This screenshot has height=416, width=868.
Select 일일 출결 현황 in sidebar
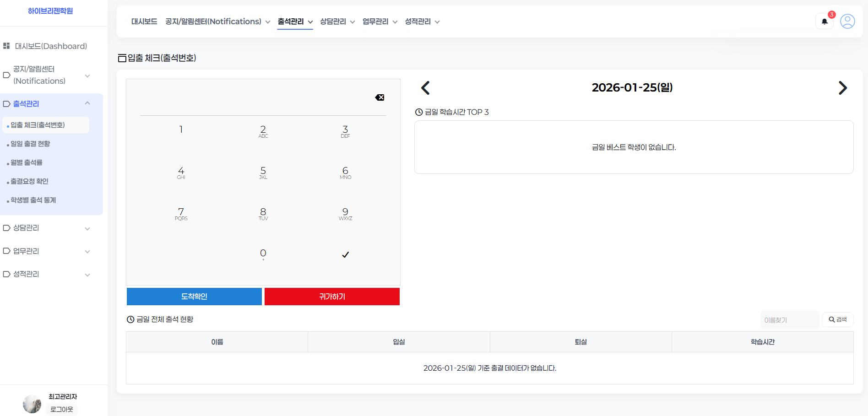pyautogui.click(x=30, y=144)
